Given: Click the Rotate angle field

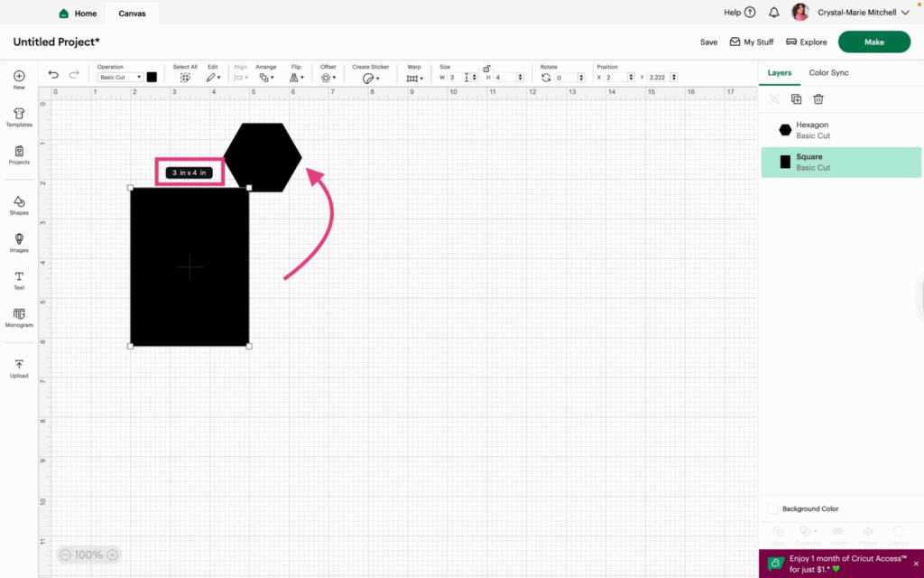Looking at the screenshot, I should 566,78.
